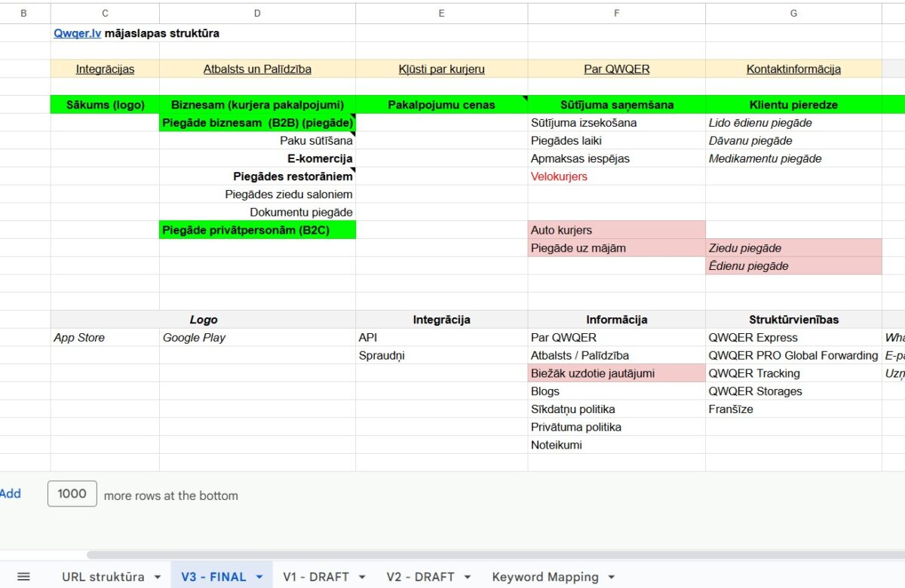This screenshot has width=905, height=588.
Task: Open the Qwqer.lv hyperlink
Action: (78, 33)
